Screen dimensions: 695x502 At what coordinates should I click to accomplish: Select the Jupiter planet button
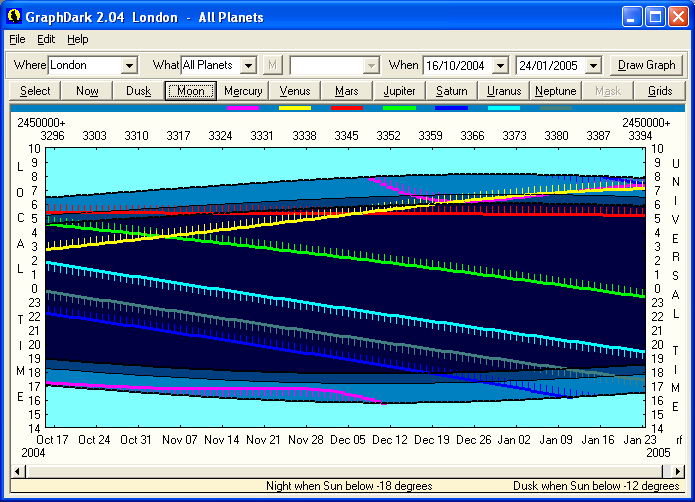[399, 91]
